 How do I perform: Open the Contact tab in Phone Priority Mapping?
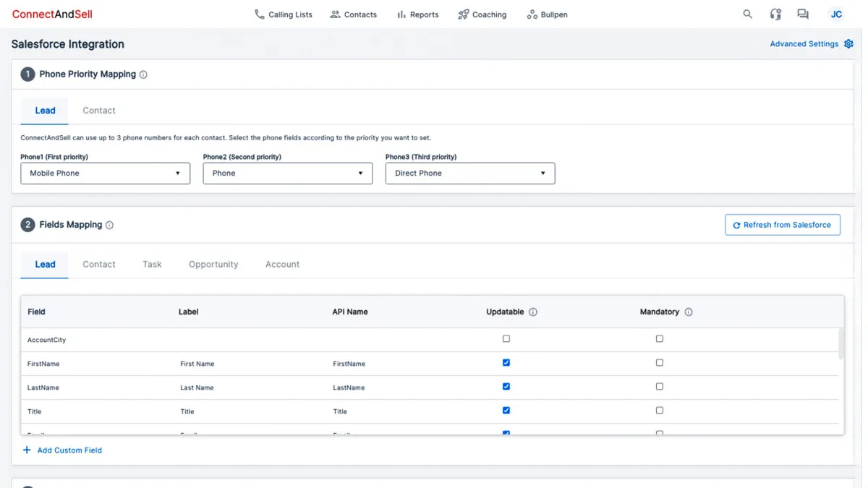(x=98, y=110)
